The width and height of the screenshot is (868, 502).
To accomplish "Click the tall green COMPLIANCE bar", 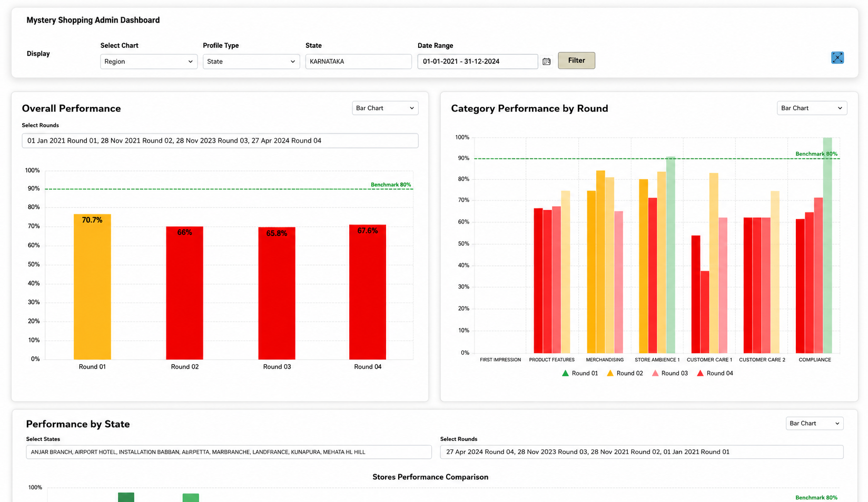I will pos(827,245).
